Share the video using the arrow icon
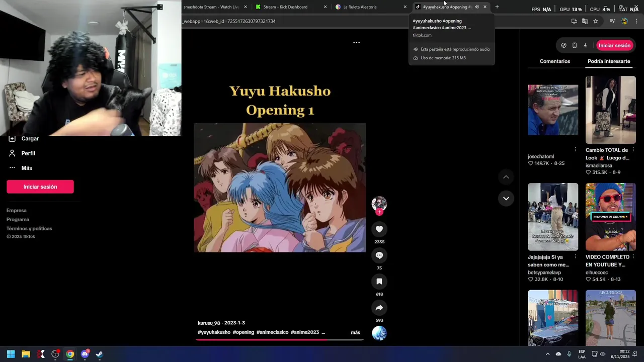This screenshot has width=644, height=362. point(379,308)
